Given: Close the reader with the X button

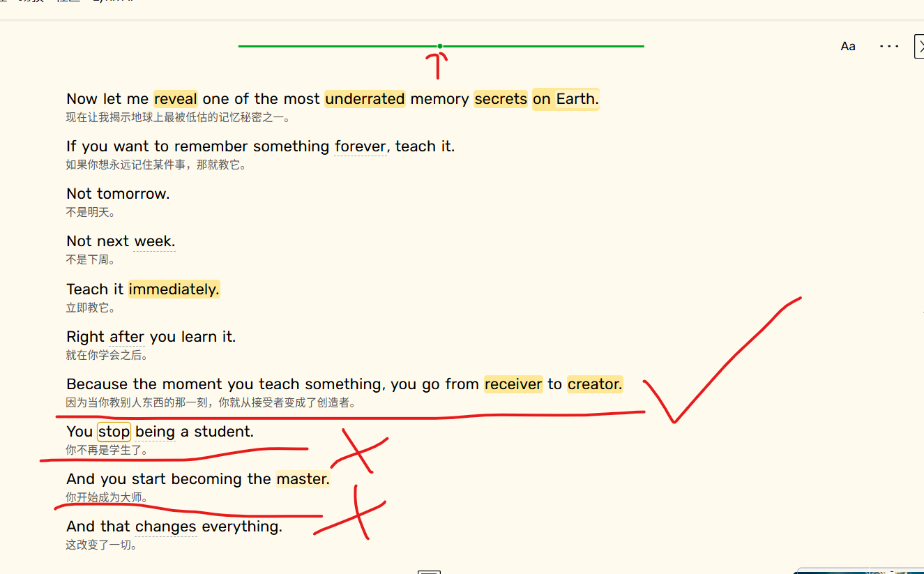Looking at the screenshot, I should pos(919,47).
